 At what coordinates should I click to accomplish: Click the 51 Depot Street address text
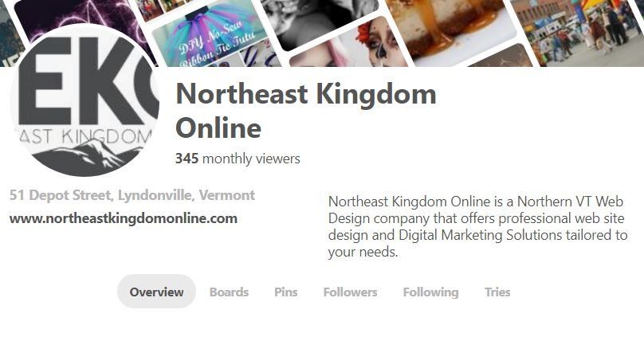tap(132, 195)
